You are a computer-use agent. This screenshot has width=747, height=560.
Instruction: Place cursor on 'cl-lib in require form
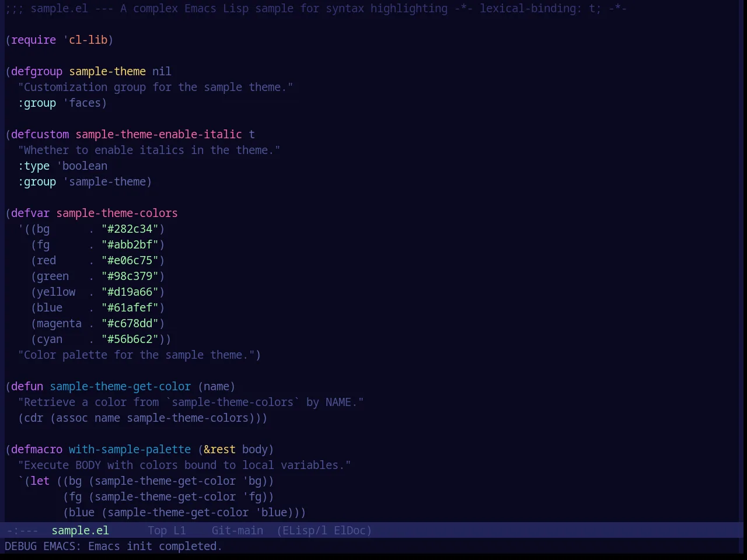(x=85, y=40)
